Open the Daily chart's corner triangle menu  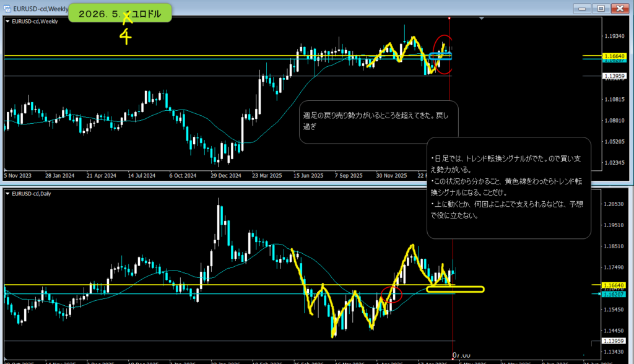point(7,194)
